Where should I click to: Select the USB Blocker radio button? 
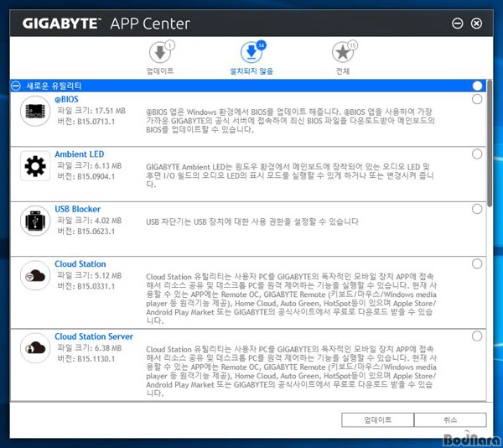tap(477, 209)
